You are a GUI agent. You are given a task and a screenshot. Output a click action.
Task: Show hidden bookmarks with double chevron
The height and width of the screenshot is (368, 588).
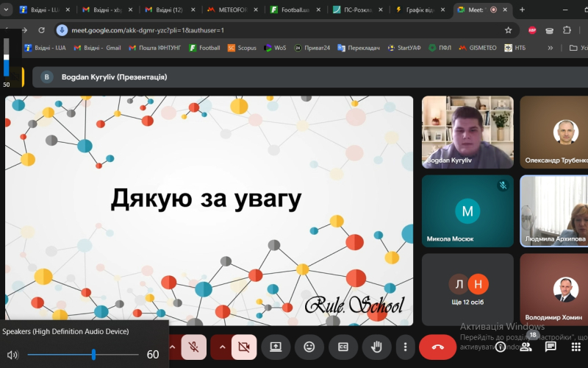coord(550,48)
